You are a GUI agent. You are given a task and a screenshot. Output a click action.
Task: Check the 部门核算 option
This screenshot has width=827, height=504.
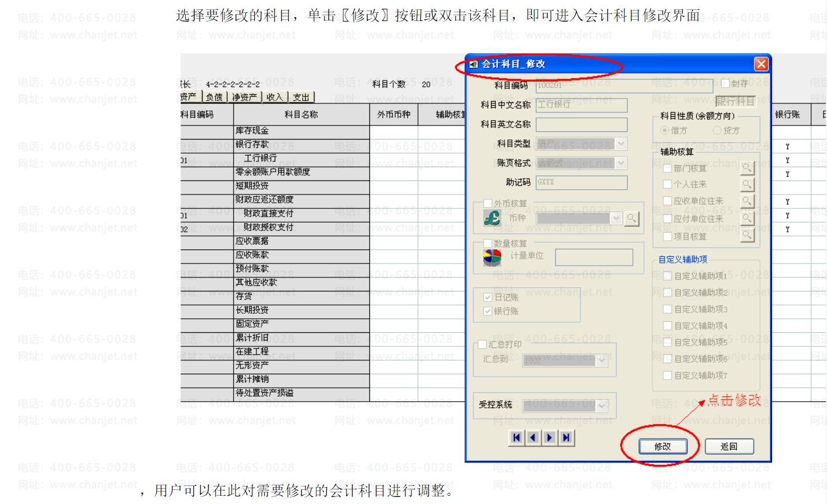[667, 168]
